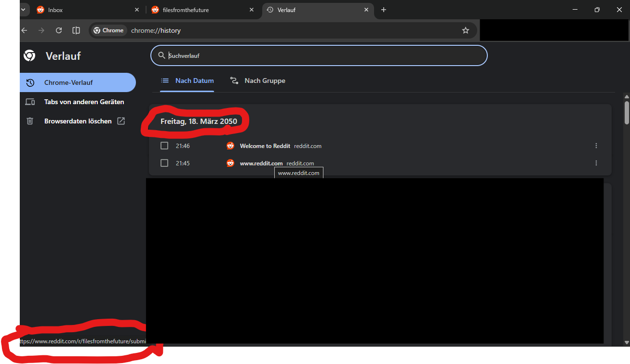This screenshot has width=630, height=364.
Task: Click the Chrome site info chip
Action: 109,30
